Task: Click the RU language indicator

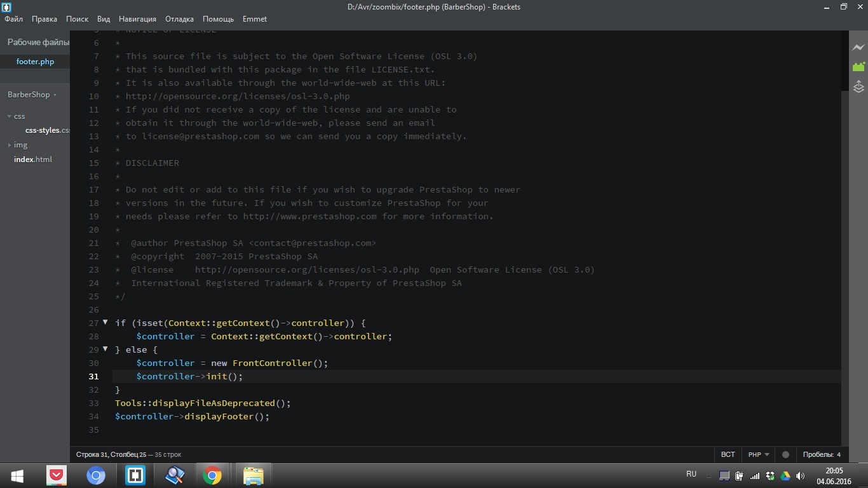Action: [x=691, y=474]
